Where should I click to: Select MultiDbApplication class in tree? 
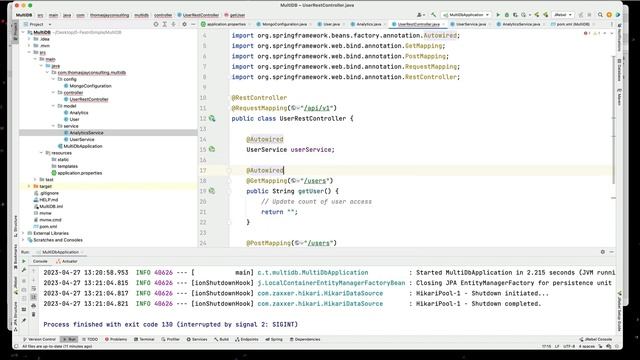[82, 146]
